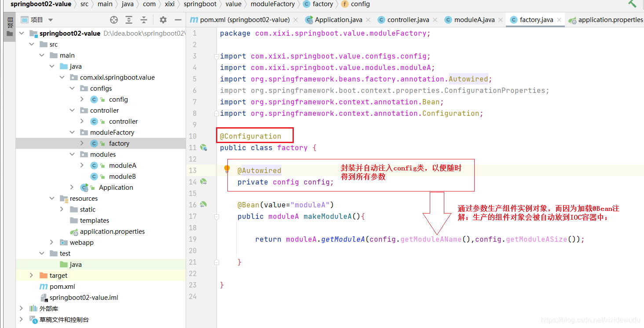Expand all nodes in project panel
This screenshot has height=328, width=644.
click(x=129, y=20)
